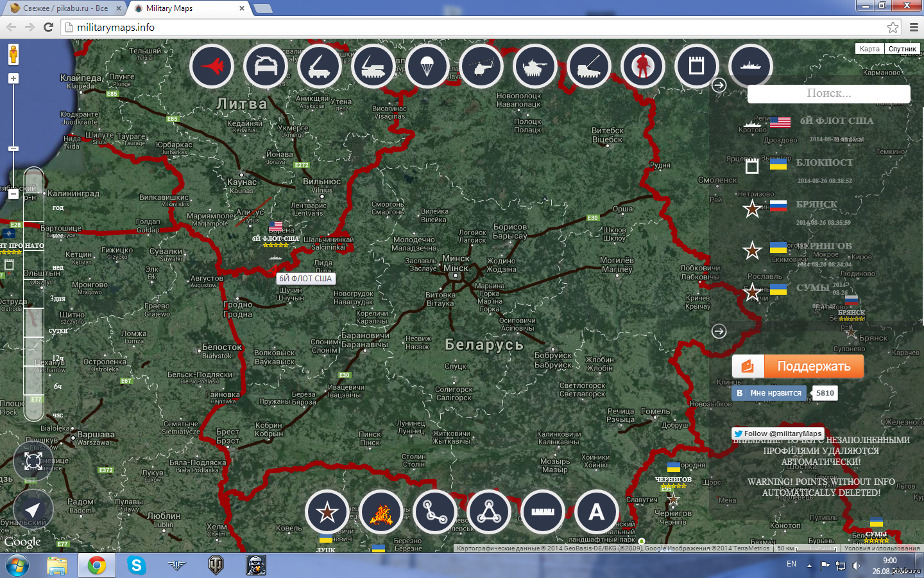Screen dimensions: 924x578
Task: Open Skype from the taskbar
Action: click(136, 566)
